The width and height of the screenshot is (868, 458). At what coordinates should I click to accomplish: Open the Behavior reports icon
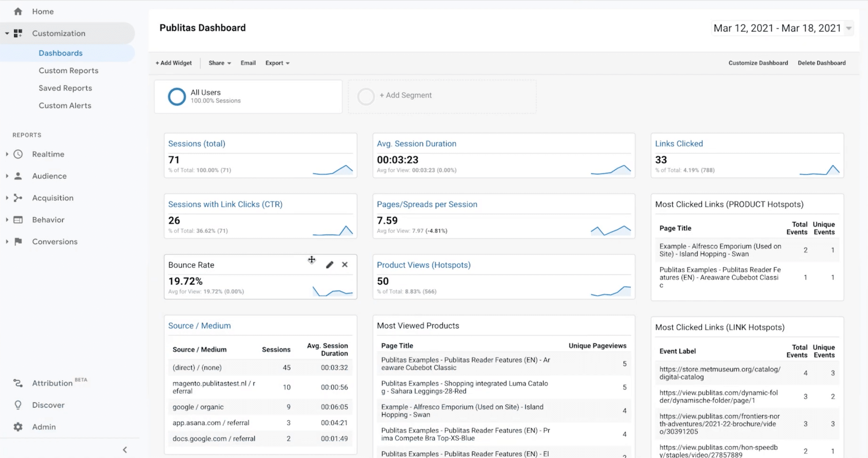coord(18,220)
